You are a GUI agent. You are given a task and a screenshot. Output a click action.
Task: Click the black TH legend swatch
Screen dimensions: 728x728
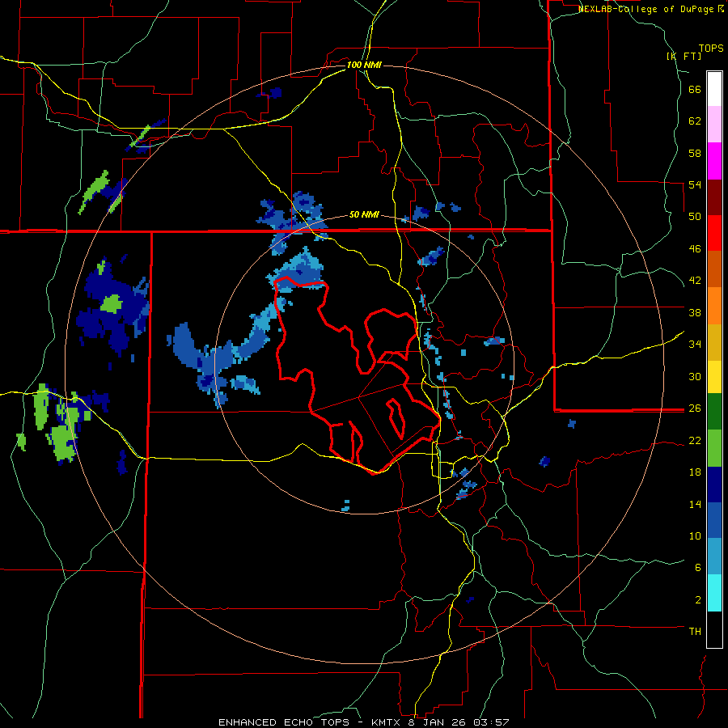[714, 629]
